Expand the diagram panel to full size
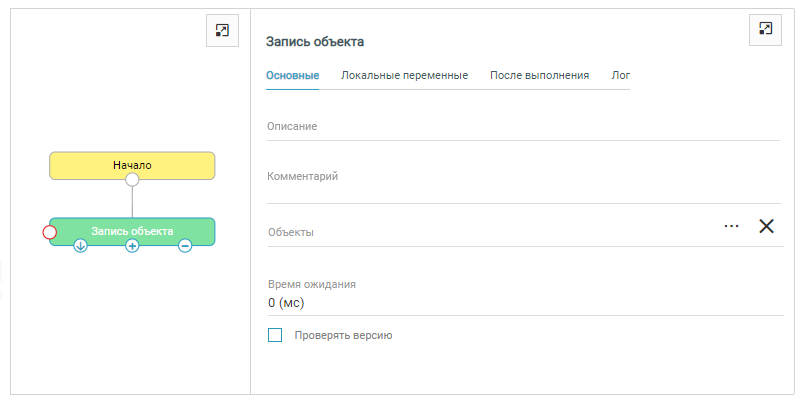This screenshot has height=403, width=803. (221, 31)
